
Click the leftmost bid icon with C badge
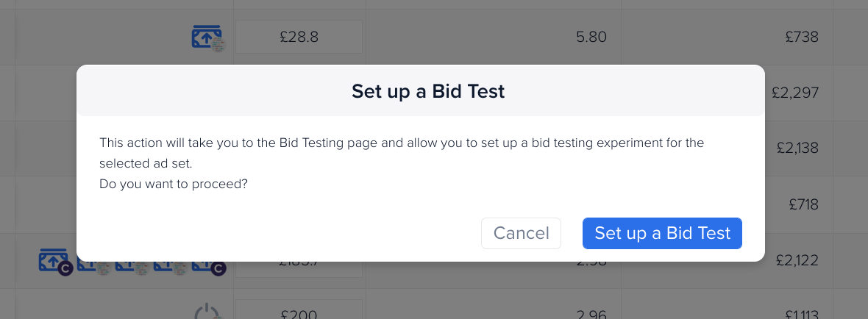coord(55,262)
